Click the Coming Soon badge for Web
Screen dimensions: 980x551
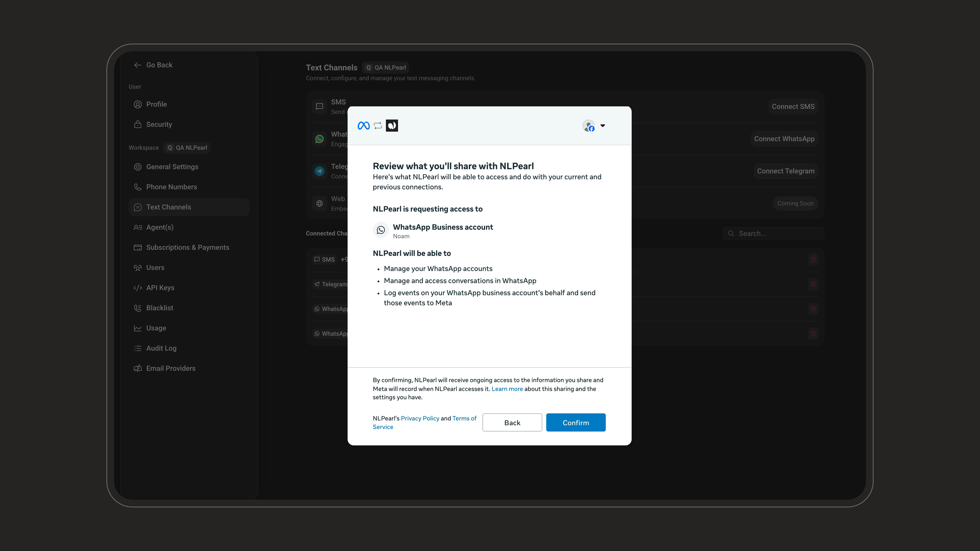point(795,203)
